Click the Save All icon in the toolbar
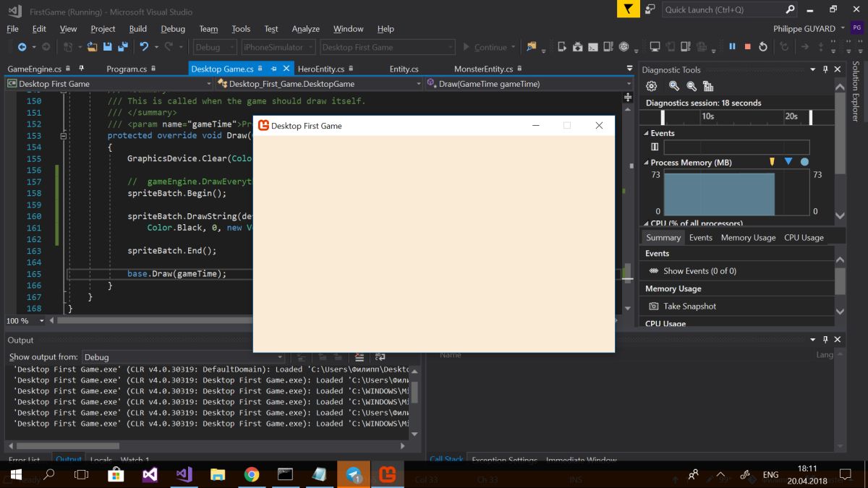The width and height of the screenshot is (868, 488). [x=122, y=47]
